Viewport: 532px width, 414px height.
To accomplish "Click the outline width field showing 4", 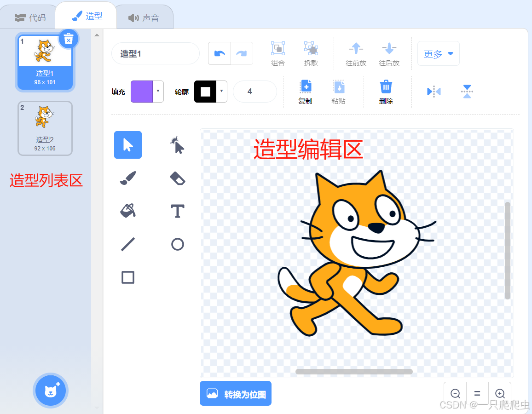I will (x=255, y=91).
